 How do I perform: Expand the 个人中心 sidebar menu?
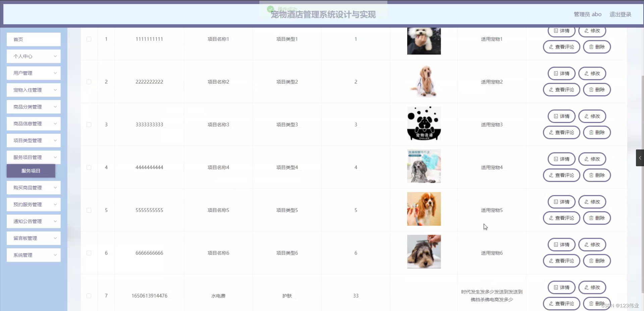pos(33,56)
